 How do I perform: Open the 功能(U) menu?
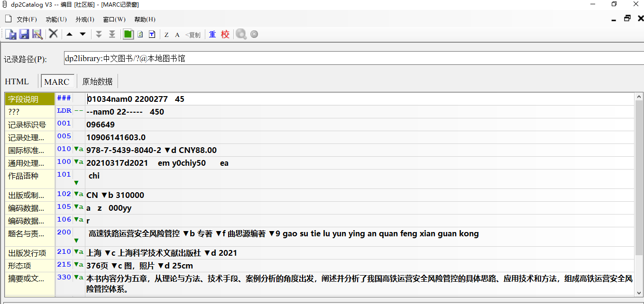tap(56, 19)
